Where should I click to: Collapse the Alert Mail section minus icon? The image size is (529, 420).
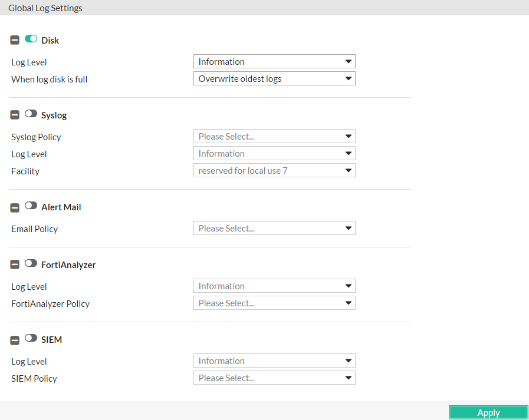(15, 207)
